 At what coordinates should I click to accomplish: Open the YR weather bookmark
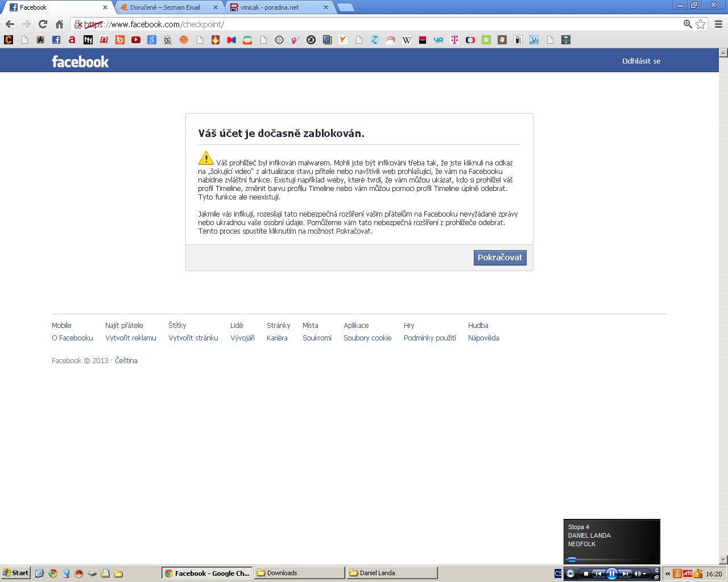tap(439, 40)
